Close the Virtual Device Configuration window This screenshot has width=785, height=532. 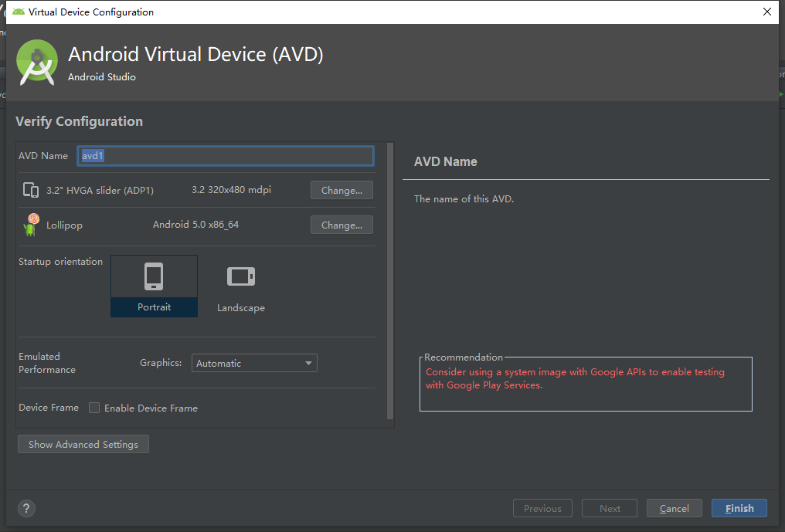coord(766,12)
